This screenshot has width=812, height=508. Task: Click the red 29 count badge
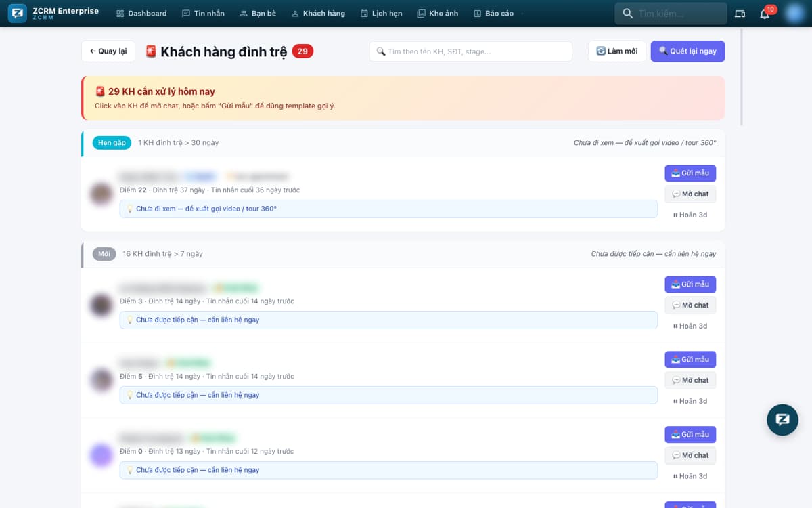click(x=302, y=51)
